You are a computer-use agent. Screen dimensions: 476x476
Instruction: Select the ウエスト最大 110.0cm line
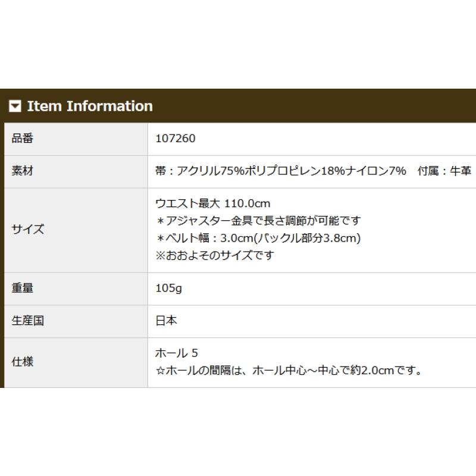point(212,203)
